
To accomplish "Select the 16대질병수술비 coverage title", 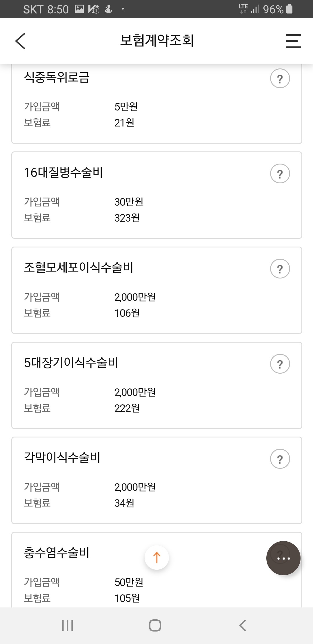I will (x=63, y=173).
